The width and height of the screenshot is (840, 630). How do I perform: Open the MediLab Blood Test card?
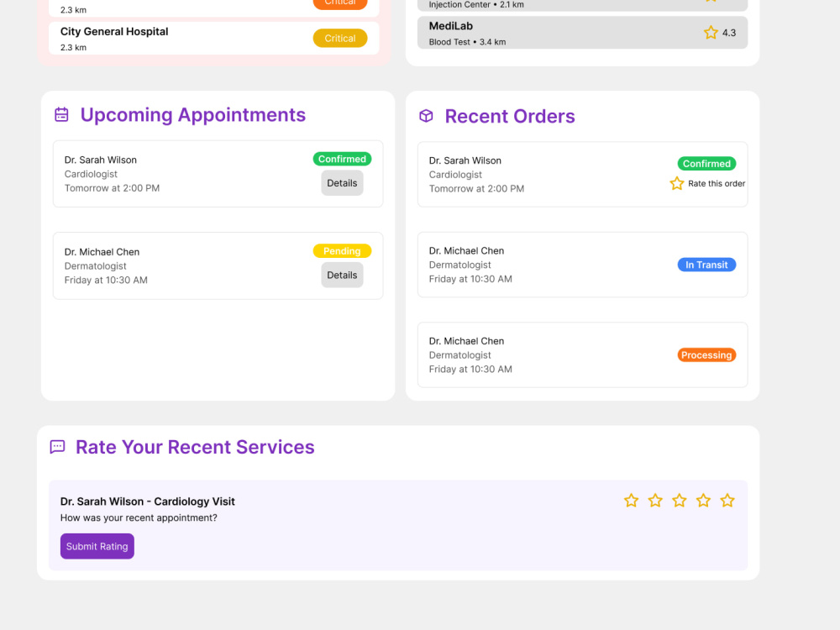pos(582,33)
